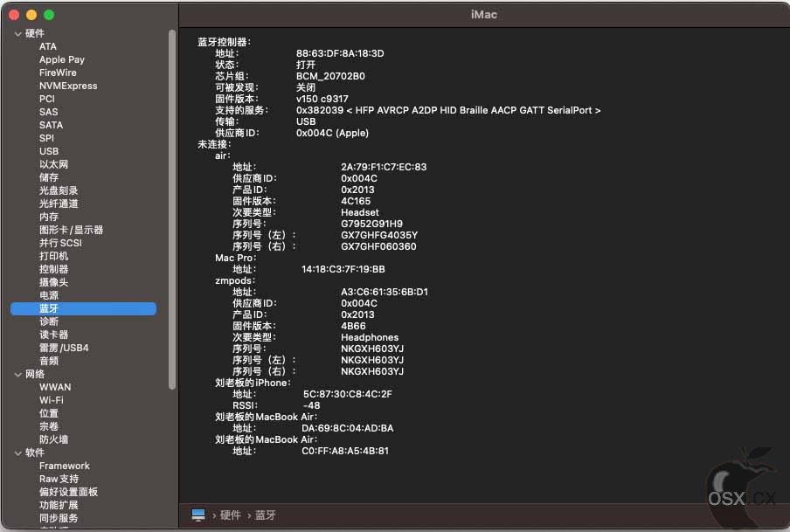Select ATA in the hardware list

point(48,46)
